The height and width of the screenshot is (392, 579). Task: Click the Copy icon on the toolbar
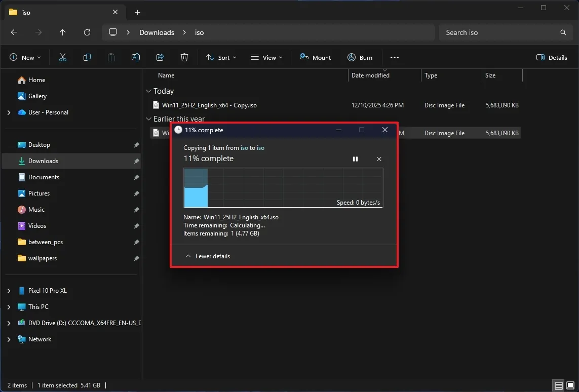87,57
